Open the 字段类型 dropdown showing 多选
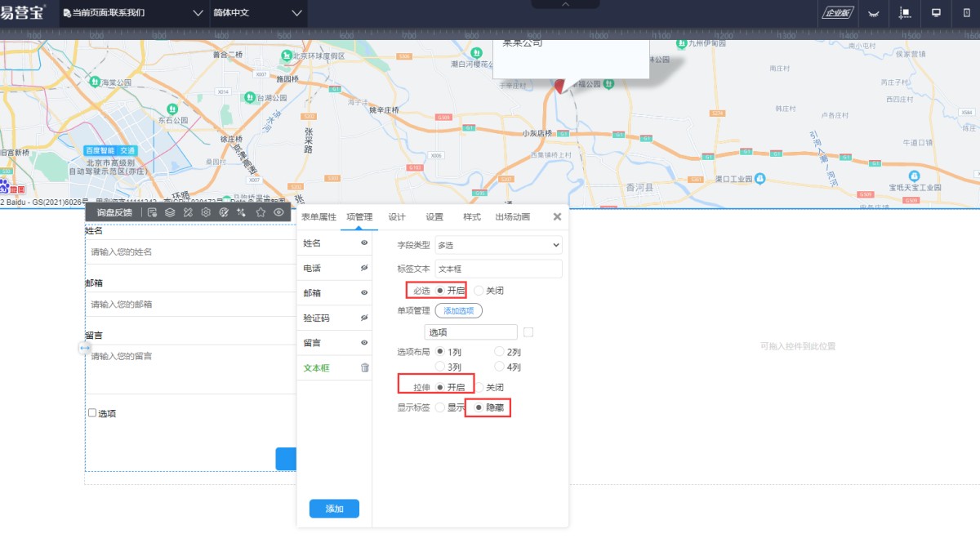Screen dimensions: 980x543 pyautogui.click(x=498, y=245)
